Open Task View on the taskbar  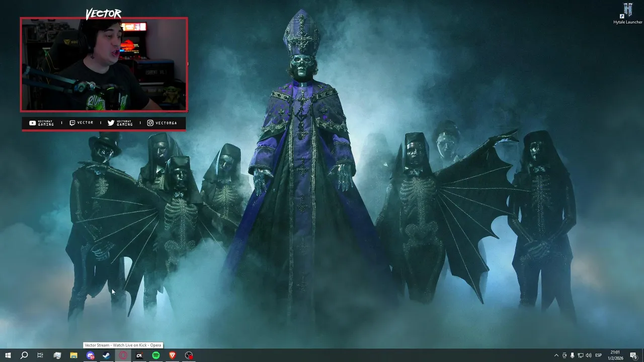(40, 355)
